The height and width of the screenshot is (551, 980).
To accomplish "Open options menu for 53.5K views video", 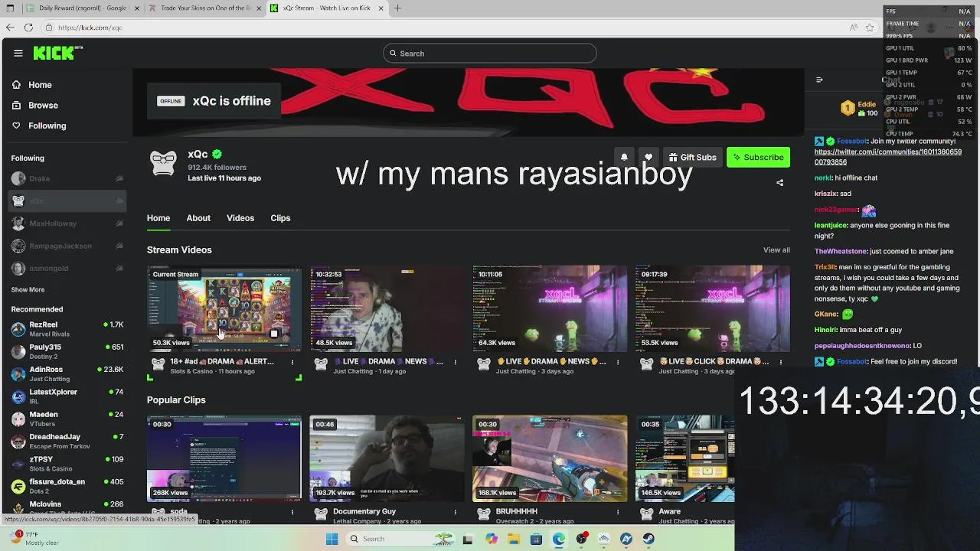I will (780, 362).
